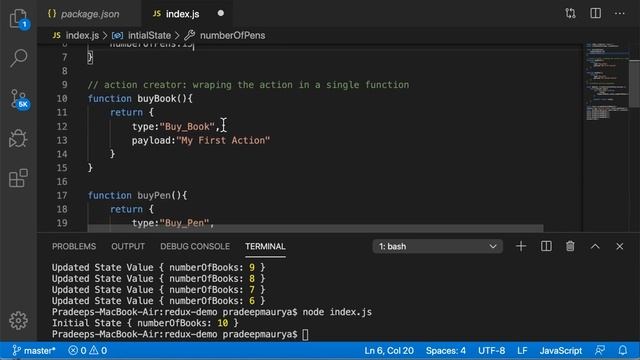Image resolution: width=640 pixels, height=360 pixels.
Task: Click the "Buy_Book" string on line 12
Action: 187,127
